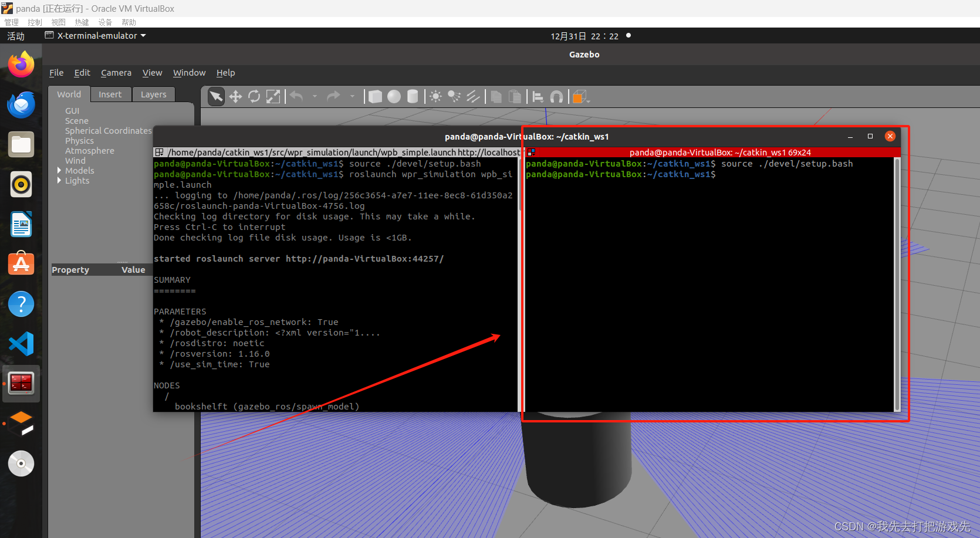
Task: Click the terminal layout grid icon in left pane
Action: click(159, 153)
